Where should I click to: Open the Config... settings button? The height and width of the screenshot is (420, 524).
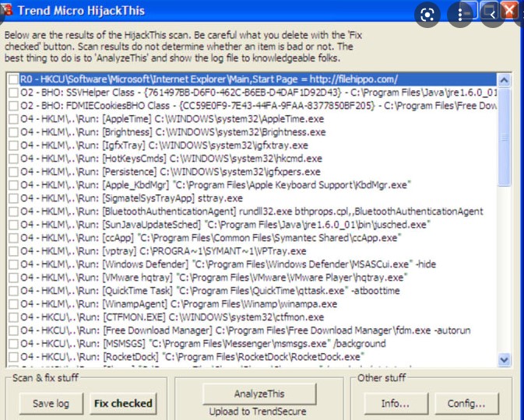coord(466,404)
